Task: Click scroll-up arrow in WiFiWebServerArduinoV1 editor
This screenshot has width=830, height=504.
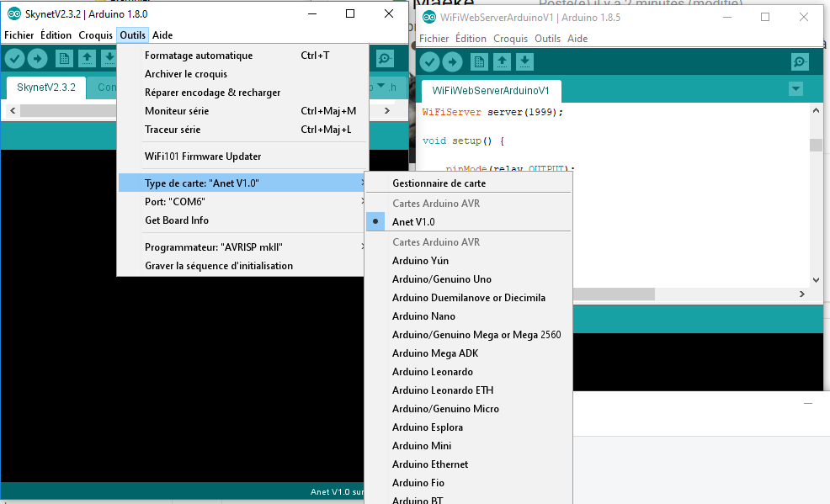Action: [816, 110]
